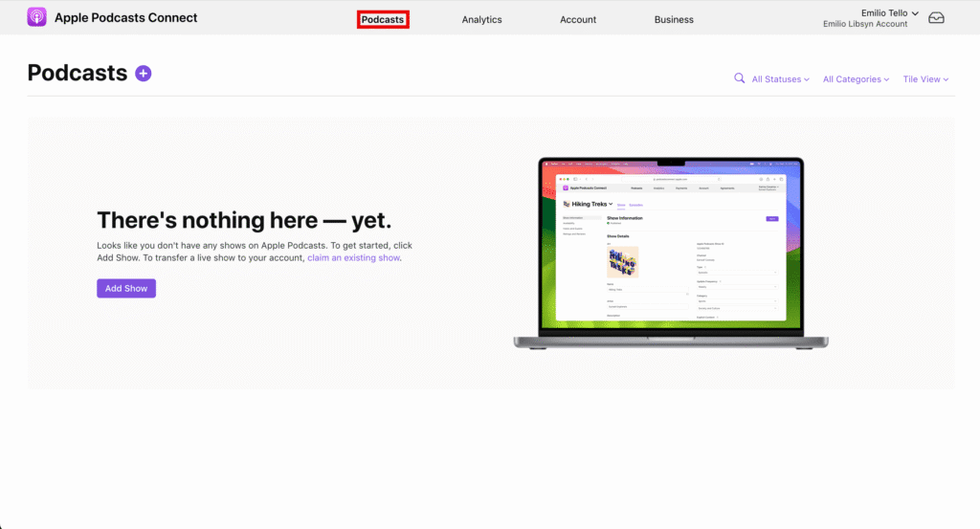
Task: Expand the Emilio Tello account menu
Action: 882,12
